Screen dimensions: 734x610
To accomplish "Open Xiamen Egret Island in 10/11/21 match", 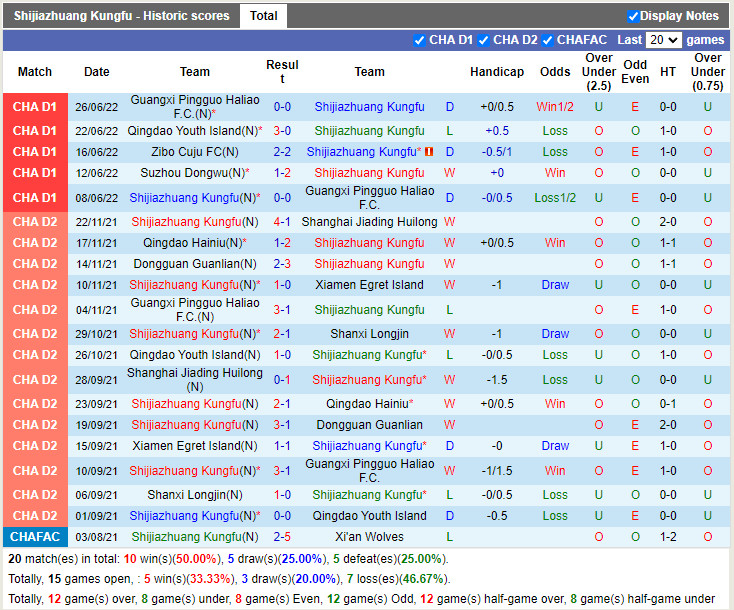I will point(369,285).
